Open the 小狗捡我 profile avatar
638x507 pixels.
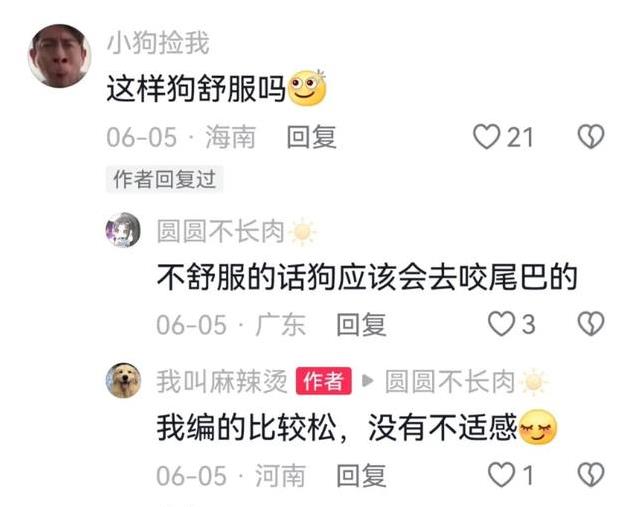pos(59,56)
